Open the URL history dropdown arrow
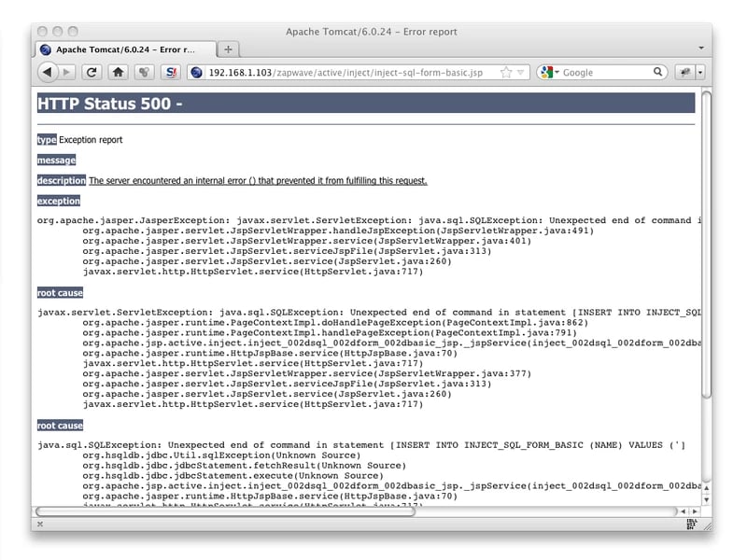This screenshot has width=747, height=560. pos(521,72)
